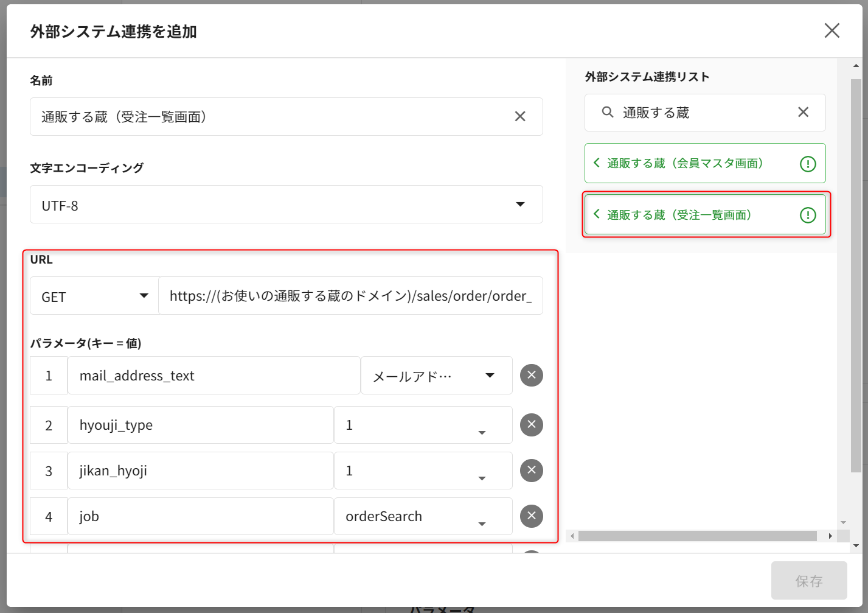The image size is (868, 613).
Task: Clear the integration list search text
Action: point(803,112)
